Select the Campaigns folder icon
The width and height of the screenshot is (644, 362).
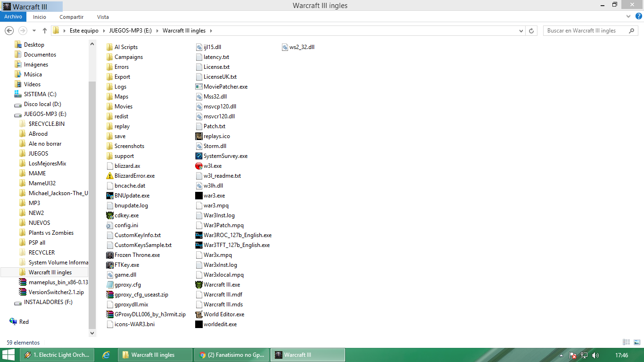pos(110,57)
